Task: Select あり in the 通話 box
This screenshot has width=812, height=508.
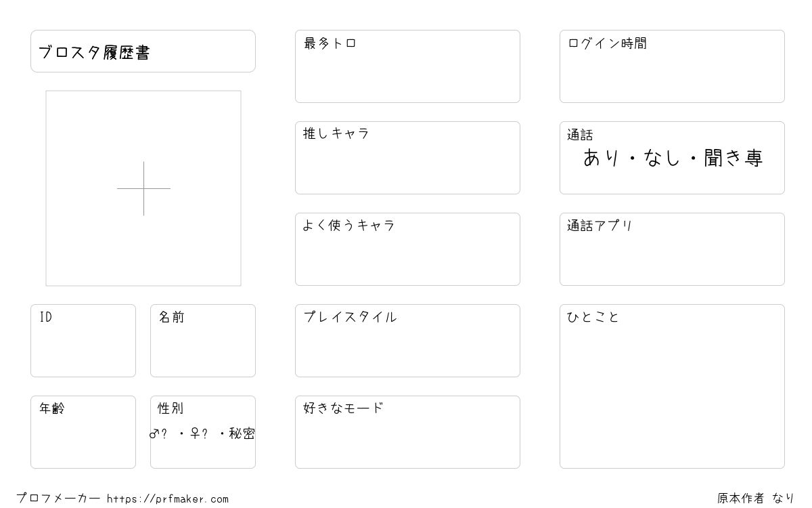Action: [602, 158]
